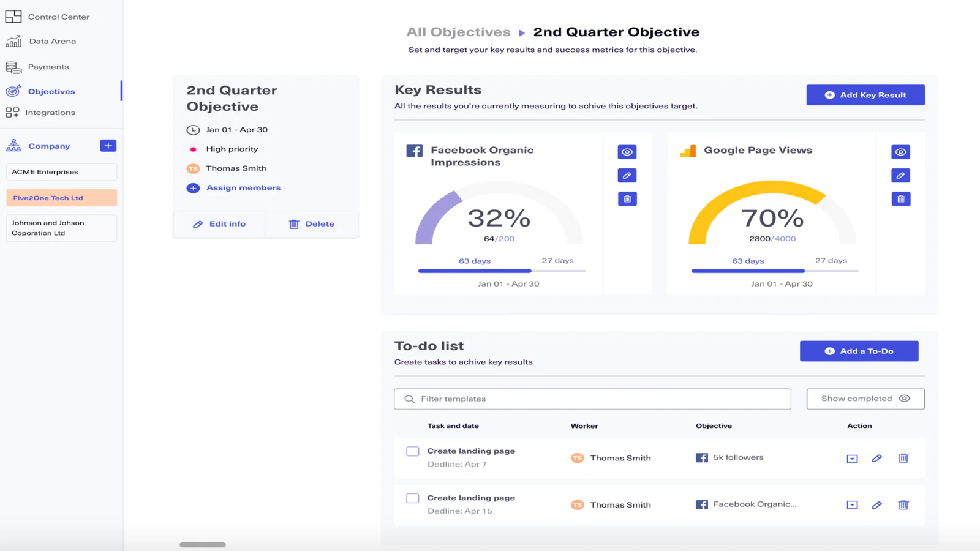Click Thomas Smith in the Apr 7 task row

[620, 458]
